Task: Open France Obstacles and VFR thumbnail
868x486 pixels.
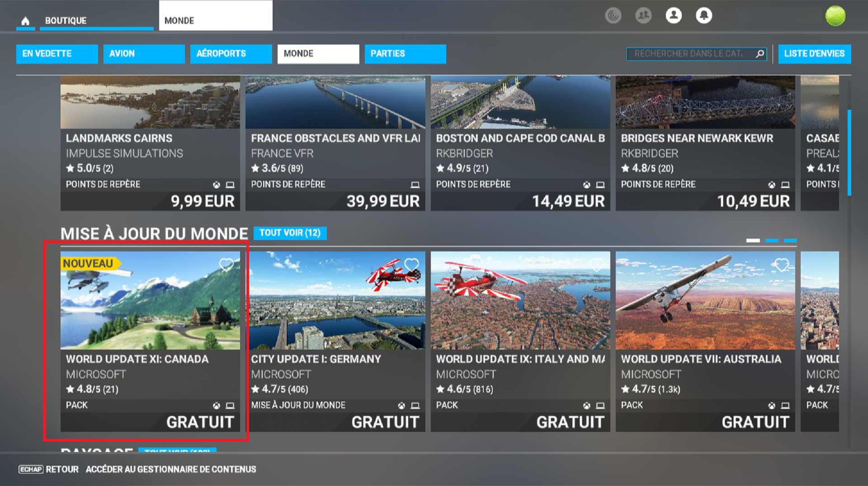Action: click(x=335, y=102)
